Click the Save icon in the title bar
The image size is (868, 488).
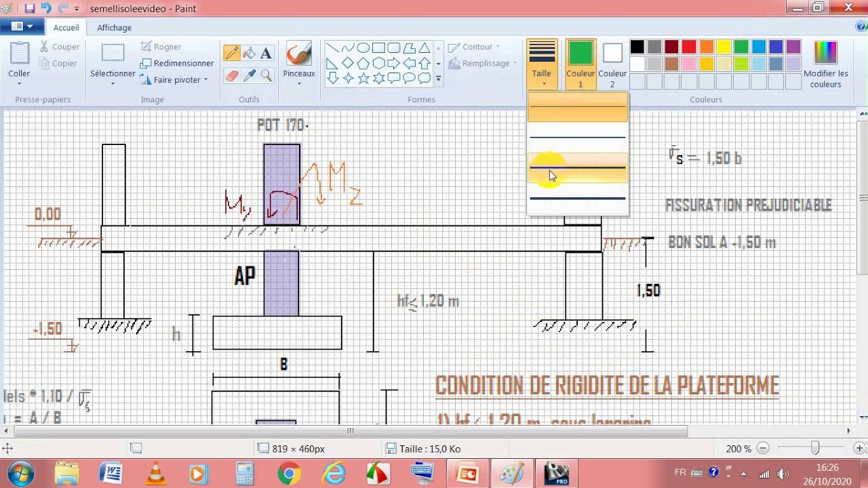click(x=30, y=8)
